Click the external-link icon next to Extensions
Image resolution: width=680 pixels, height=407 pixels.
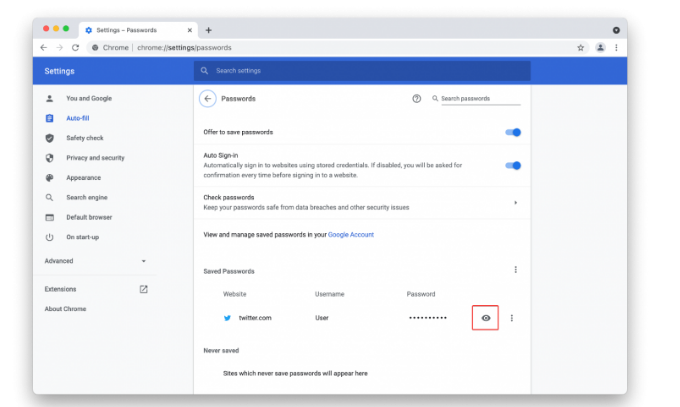click(144, 289)
